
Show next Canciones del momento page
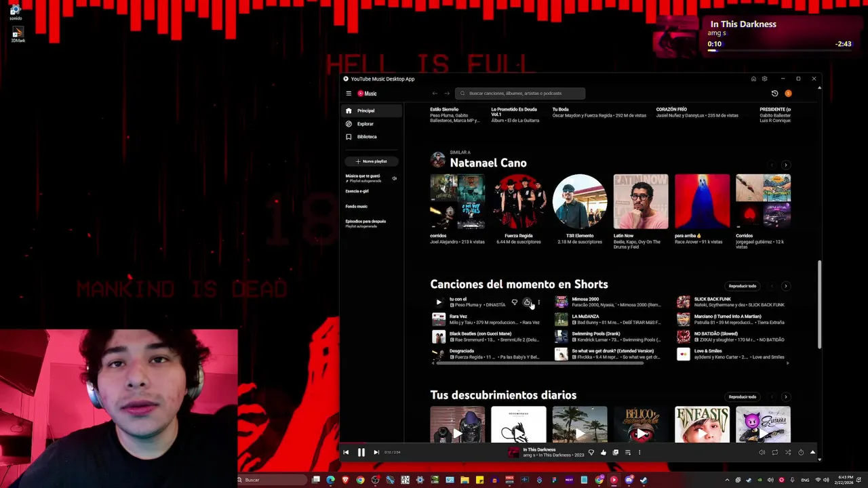tap(785, 286)
